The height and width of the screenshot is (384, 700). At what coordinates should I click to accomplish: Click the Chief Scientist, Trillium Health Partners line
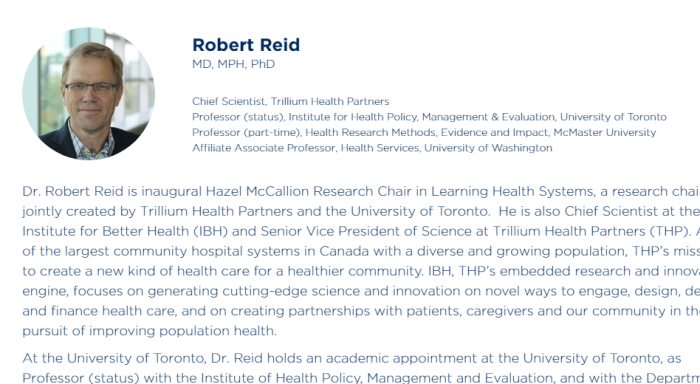click(291, 101)
